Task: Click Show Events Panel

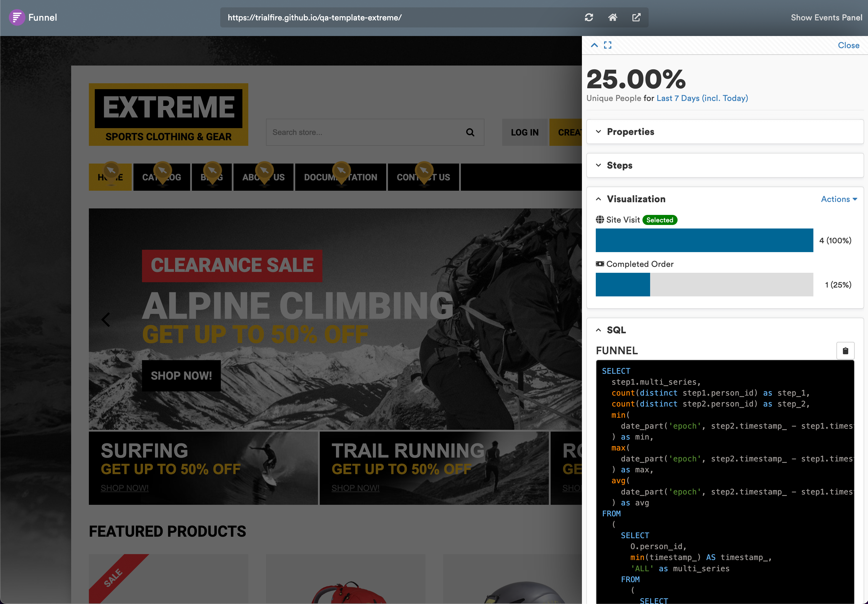Action: coord(826,17)
